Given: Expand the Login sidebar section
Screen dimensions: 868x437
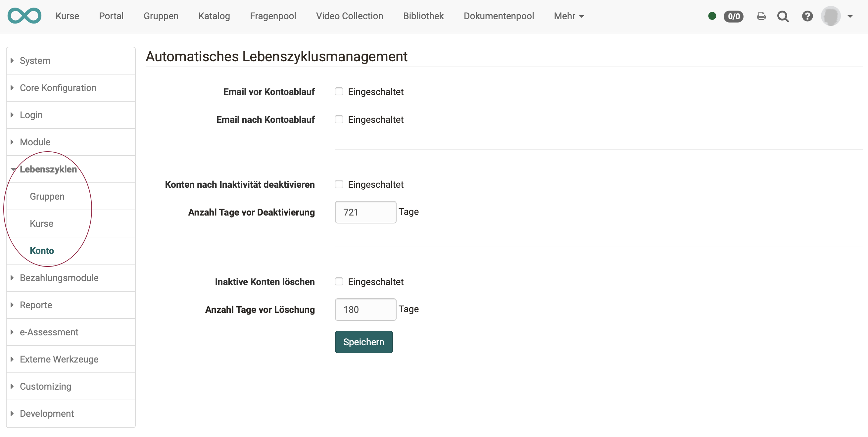Looking at the screenshot, I should coord(71,115).
